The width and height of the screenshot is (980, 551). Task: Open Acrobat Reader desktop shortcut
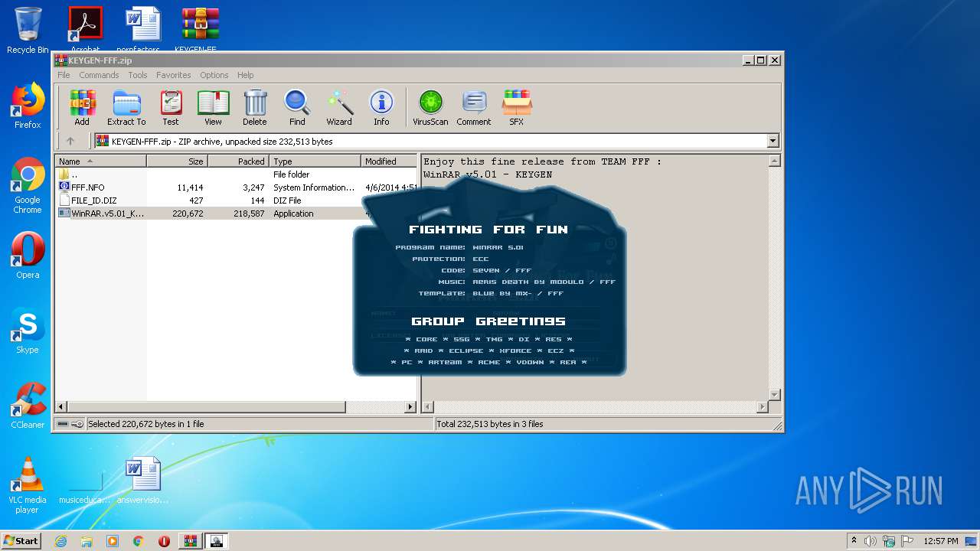point(85,29)
